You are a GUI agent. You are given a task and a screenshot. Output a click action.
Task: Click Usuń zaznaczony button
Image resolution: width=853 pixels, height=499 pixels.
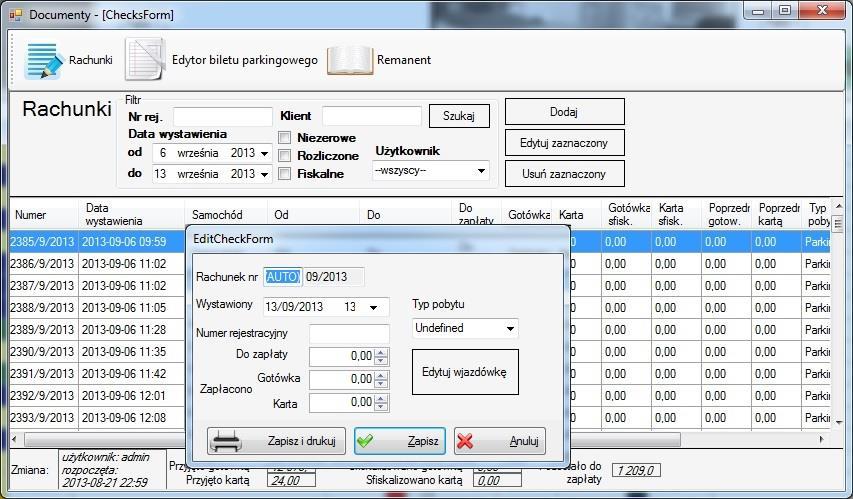tap(564, 174)
